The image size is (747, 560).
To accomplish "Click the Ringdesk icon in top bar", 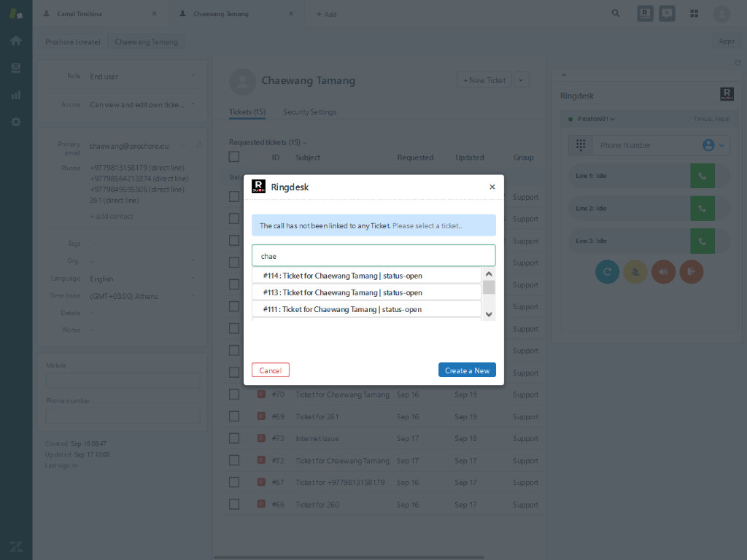I will [645, 13].
